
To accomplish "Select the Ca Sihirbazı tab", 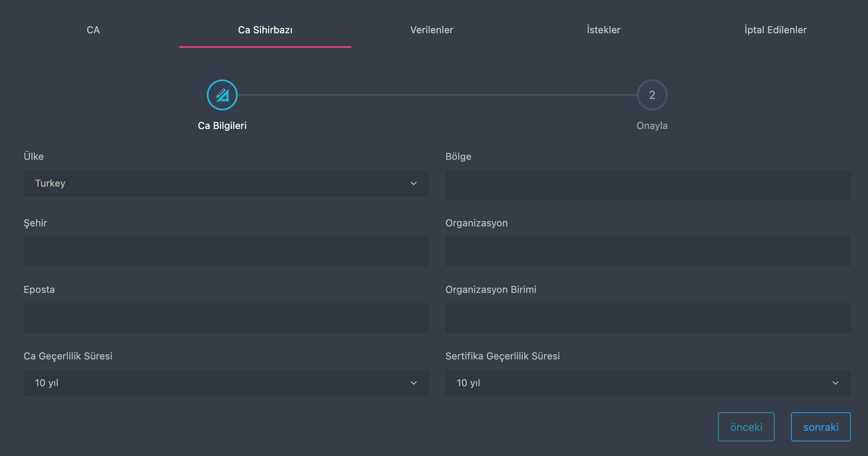I will (265, 30).
